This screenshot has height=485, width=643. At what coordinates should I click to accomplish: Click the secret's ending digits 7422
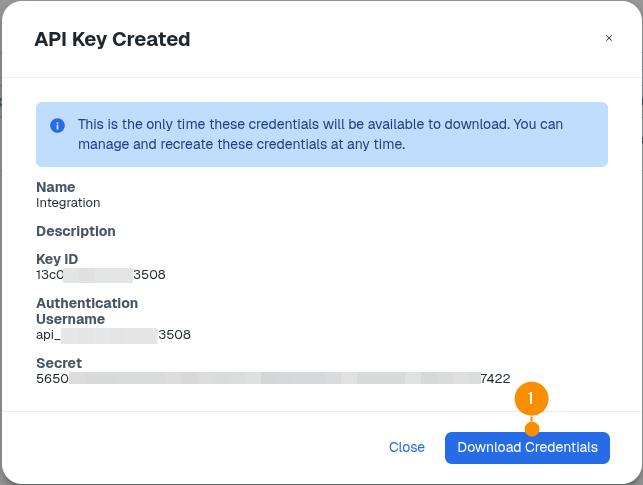(x=495, y=379)
